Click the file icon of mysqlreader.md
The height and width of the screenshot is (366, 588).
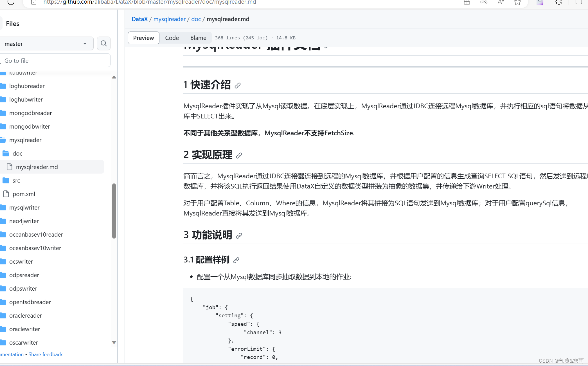click(x=10, y=167)
